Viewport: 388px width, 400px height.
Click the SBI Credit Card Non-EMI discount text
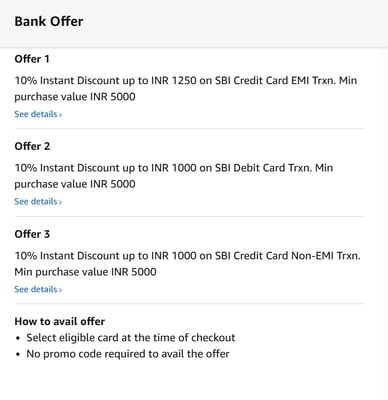coord(187,264)
